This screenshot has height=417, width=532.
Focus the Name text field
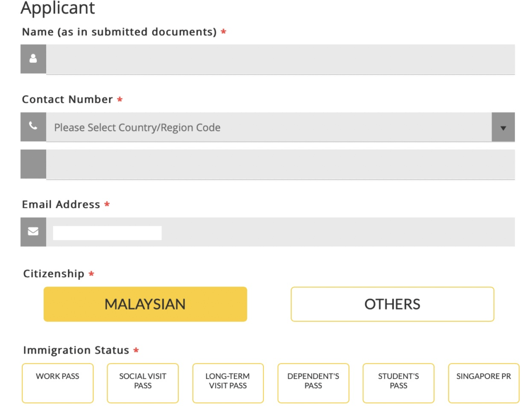[281, 59]
